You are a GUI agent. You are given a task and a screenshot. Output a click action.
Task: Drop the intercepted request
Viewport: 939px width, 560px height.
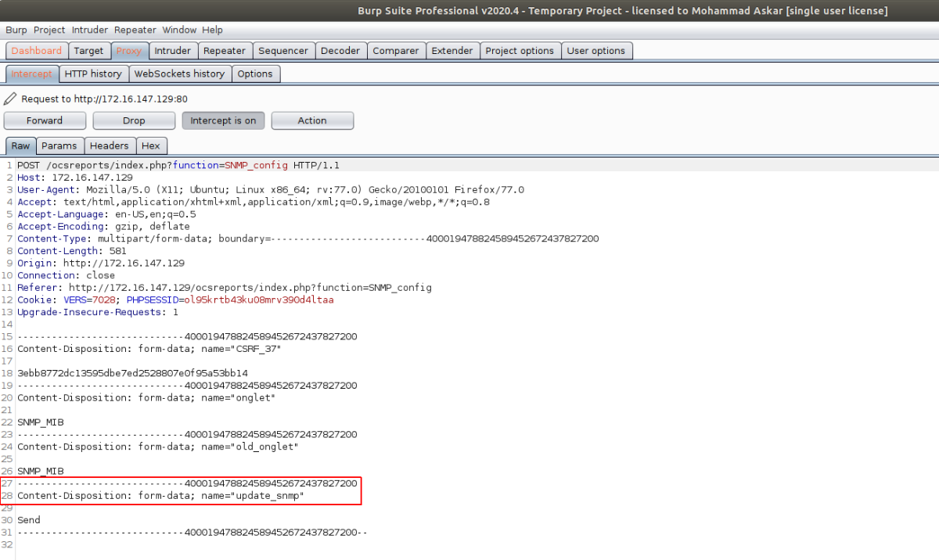tap(134, 120)
